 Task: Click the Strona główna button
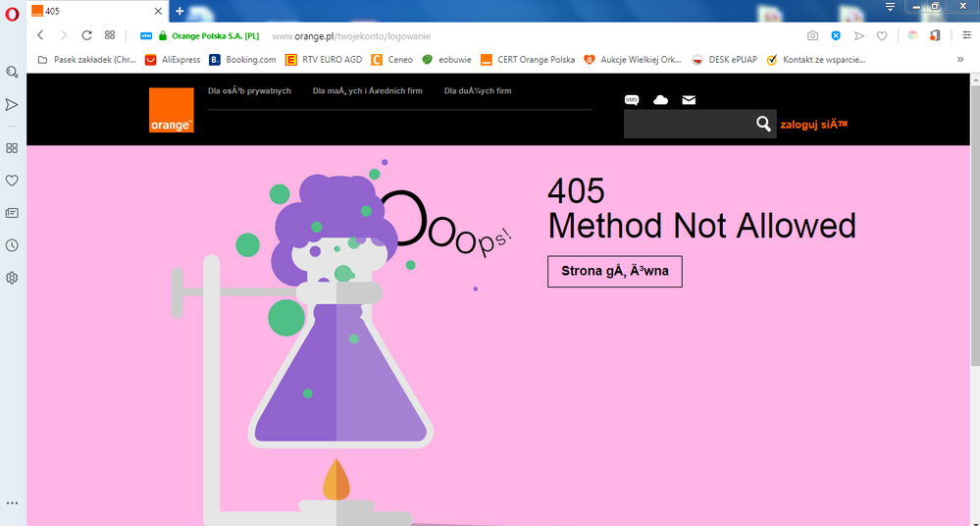pyautogui.click(x=615, y=271)
